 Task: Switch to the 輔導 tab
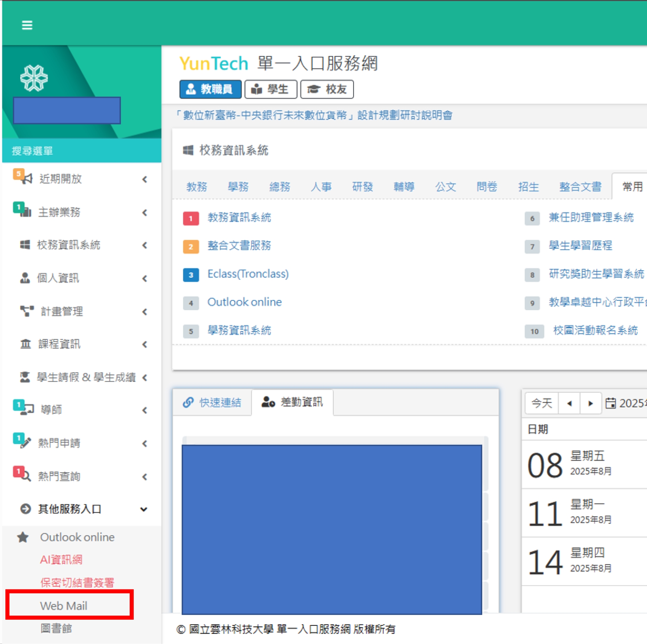point(404,186)
